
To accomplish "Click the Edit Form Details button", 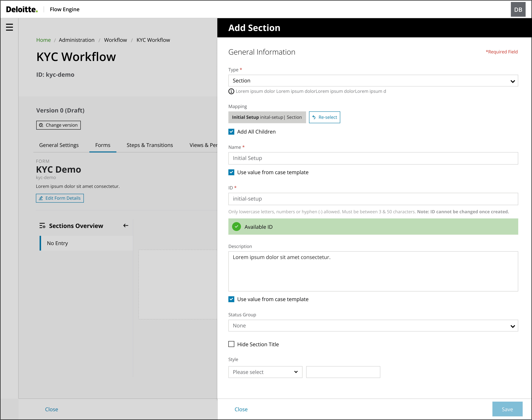I will (60, 198).
